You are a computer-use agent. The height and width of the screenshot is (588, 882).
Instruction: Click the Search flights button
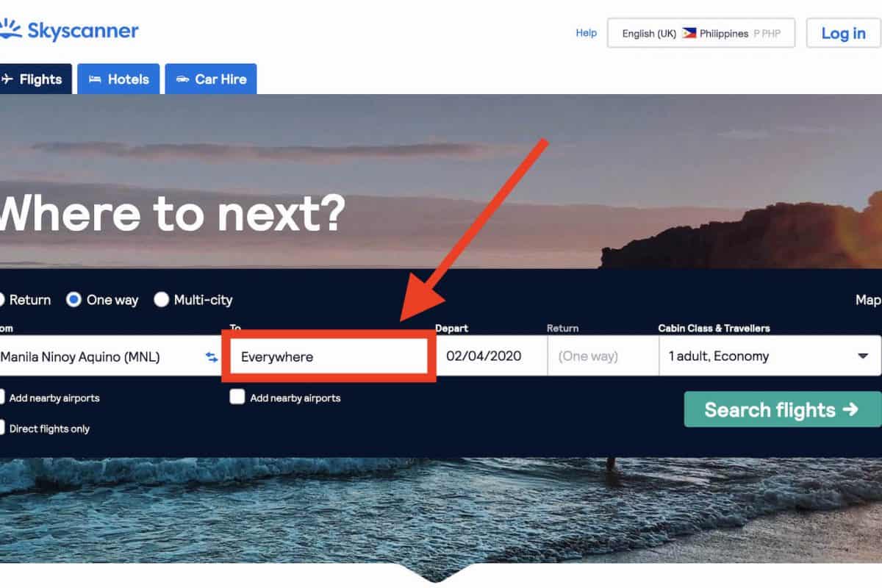pos(783,409)
